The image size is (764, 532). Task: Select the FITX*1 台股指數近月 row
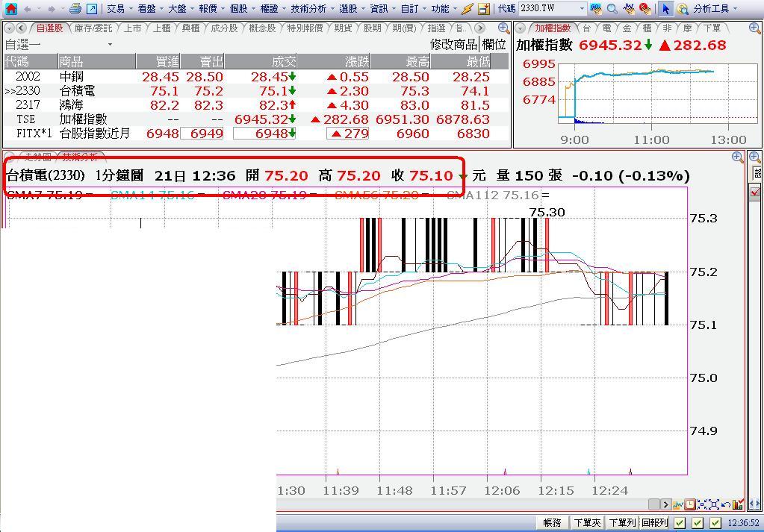coord(256,133)
